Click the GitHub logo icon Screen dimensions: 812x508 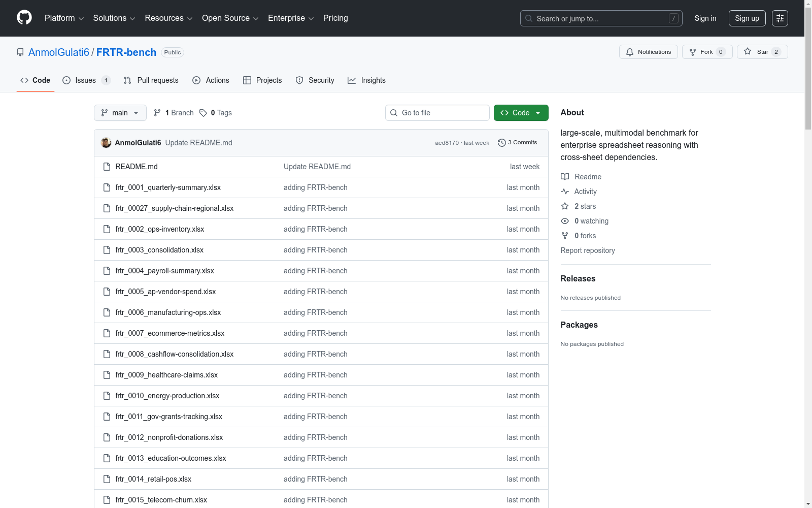click(x=24, y=18)
